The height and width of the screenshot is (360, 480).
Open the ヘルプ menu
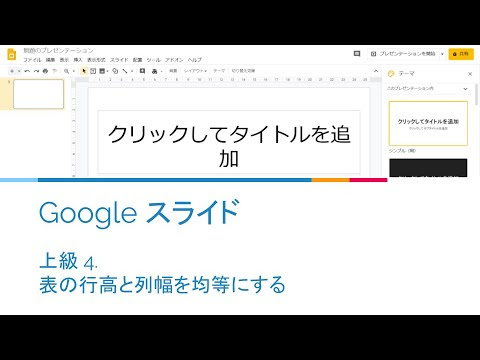point(195,60)
